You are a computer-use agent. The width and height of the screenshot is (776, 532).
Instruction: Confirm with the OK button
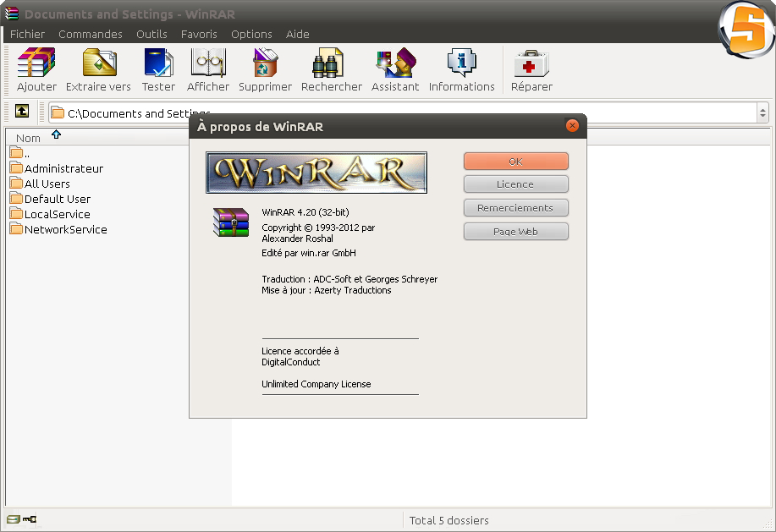pos(515,162)
